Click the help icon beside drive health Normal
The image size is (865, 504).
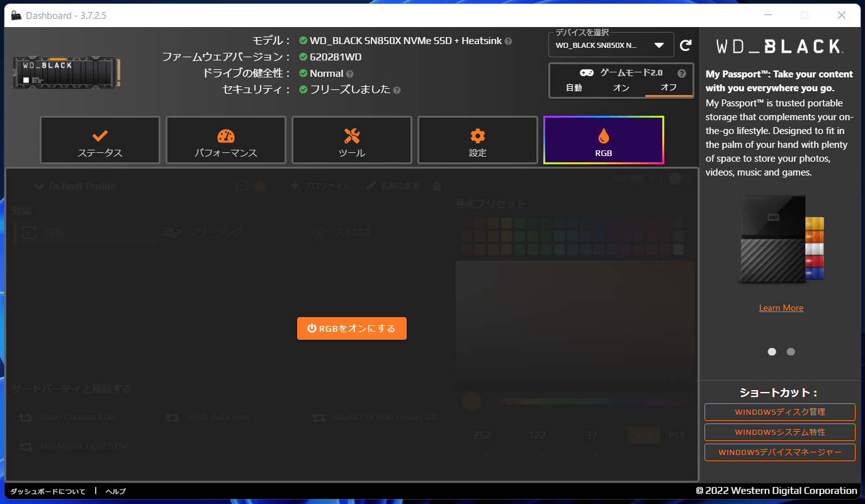(x=349, y=74)
